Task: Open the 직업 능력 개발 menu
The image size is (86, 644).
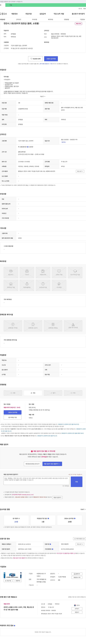Action: click(59, 14)
